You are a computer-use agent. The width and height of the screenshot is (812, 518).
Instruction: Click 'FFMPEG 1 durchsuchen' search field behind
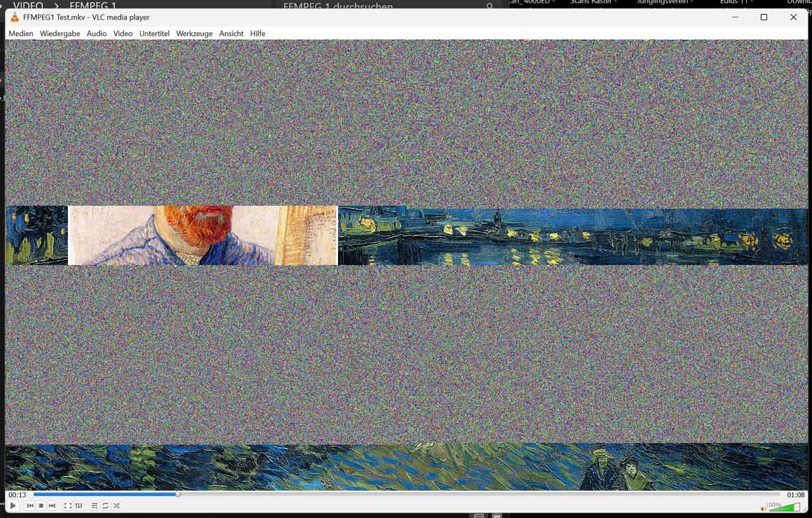pyautogui.click(x=387, y=5)
